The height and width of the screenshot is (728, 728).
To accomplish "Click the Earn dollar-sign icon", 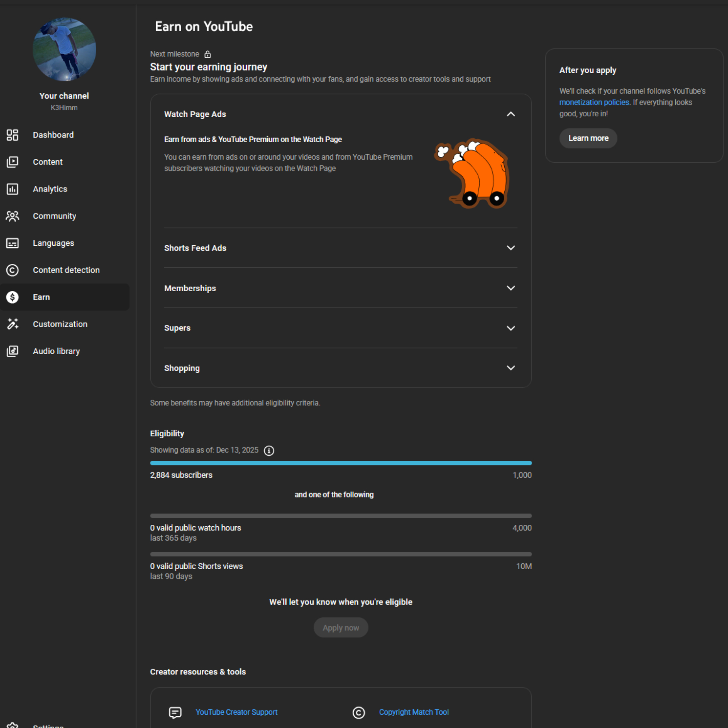I will click(x=12, y=297).
